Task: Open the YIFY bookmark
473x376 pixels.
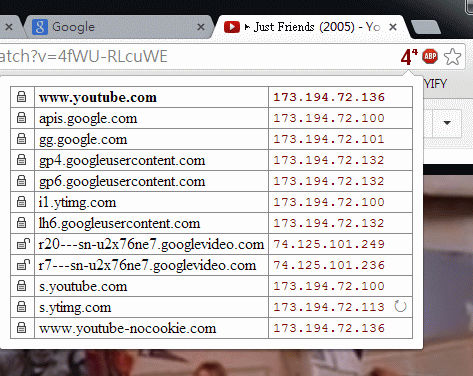Action: pyautogui.click(x=436, y=84)
